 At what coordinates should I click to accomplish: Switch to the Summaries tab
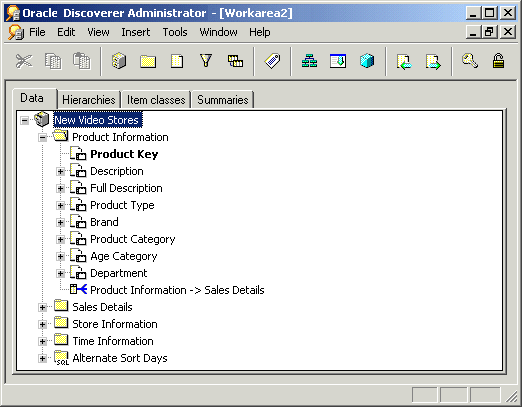coord(223,100)
